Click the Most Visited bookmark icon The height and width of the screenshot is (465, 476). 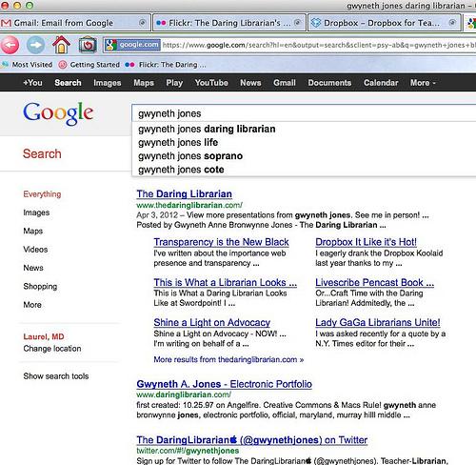coord(5,65)
